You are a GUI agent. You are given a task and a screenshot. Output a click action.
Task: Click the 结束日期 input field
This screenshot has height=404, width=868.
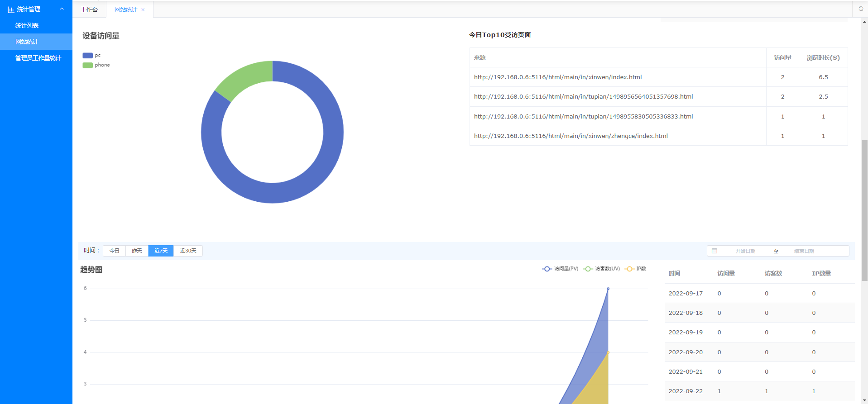coord(804,251)
